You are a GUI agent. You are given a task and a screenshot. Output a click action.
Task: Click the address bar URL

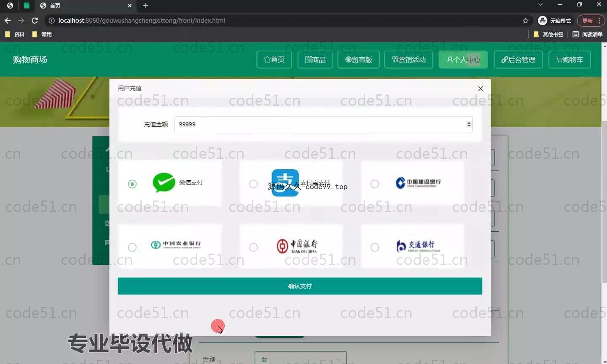142,20
